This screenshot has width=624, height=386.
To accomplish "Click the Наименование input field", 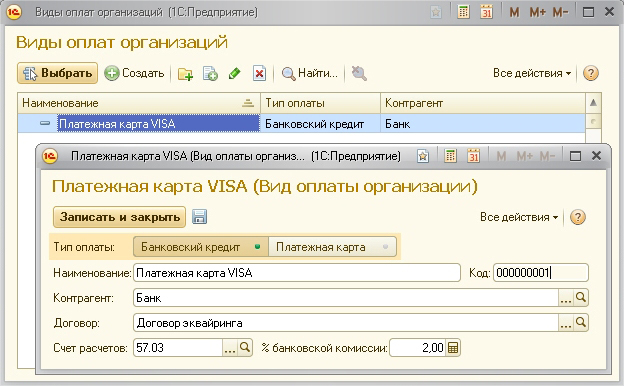I will pos(297,273).
